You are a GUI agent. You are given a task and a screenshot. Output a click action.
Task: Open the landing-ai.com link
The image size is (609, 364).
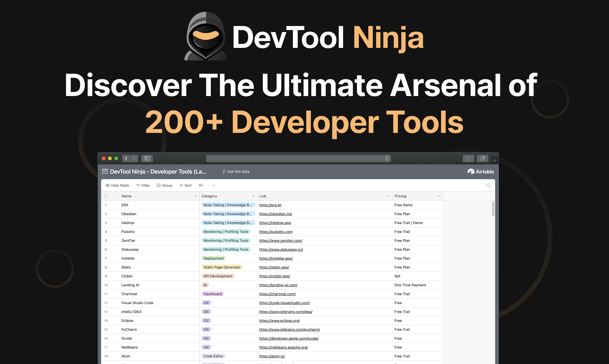278,285
